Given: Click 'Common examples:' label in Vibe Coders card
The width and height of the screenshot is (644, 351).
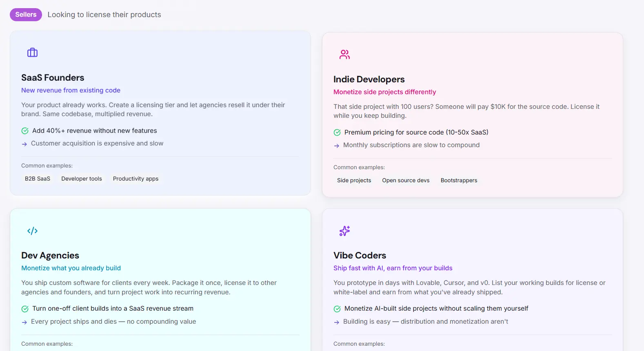Looking at the screenshot, I should click(x=359, y=344).
